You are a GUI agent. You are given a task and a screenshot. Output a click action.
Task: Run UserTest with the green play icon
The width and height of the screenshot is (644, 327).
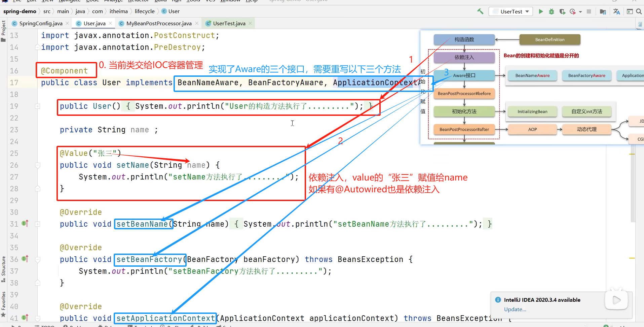pyautogui.click(x=541, y=11)
